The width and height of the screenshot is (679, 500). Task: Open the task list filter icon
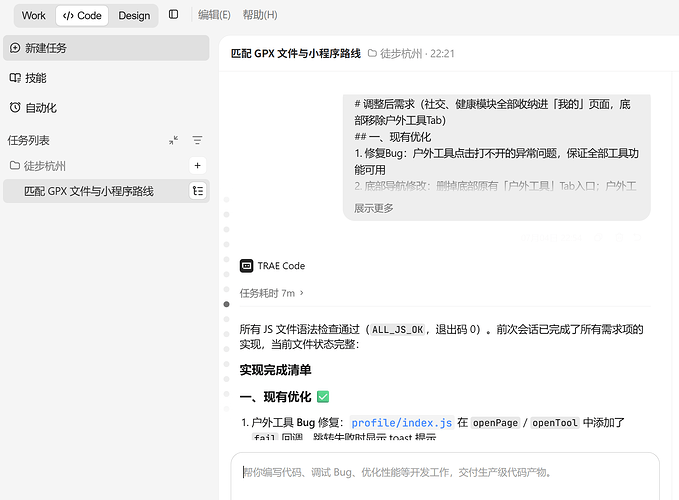coord(197,140)
